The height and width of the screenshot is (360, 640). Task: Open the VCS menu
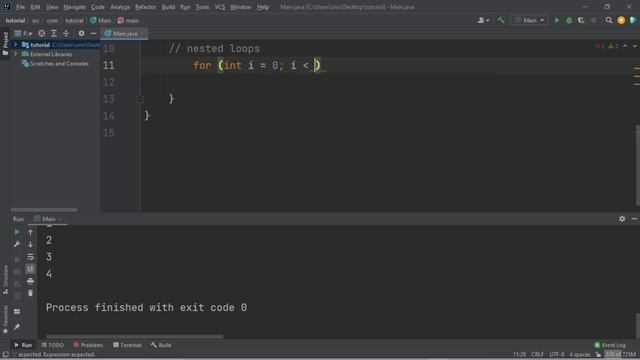tap(220, 7)
